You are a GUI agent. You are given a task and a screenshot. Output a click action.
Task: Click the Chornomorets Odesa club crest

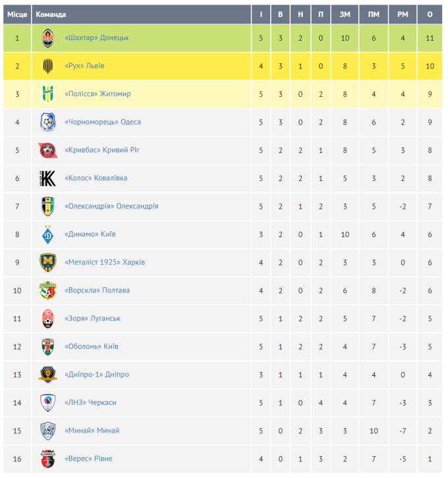pos(47,122)
